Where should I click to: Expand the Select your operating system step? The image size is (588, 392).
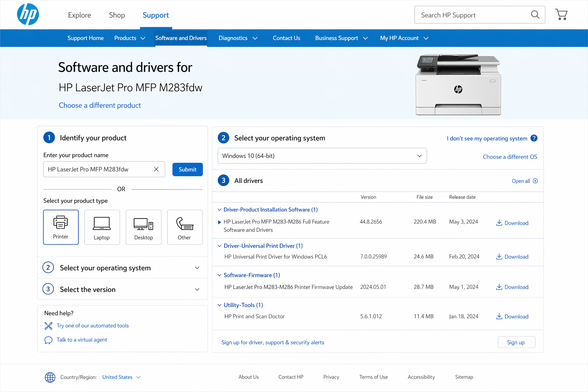[x=197, y=268]
